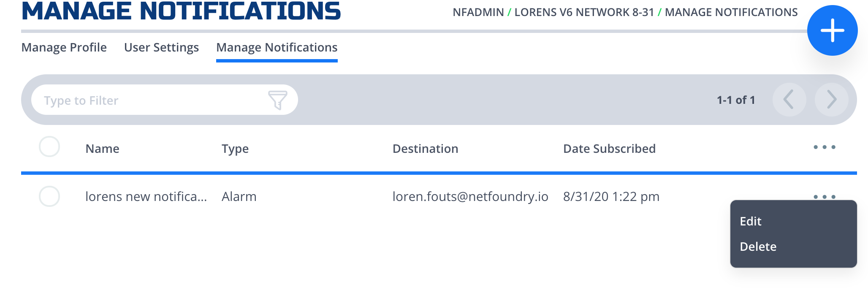Go to next page arrow

831,100
